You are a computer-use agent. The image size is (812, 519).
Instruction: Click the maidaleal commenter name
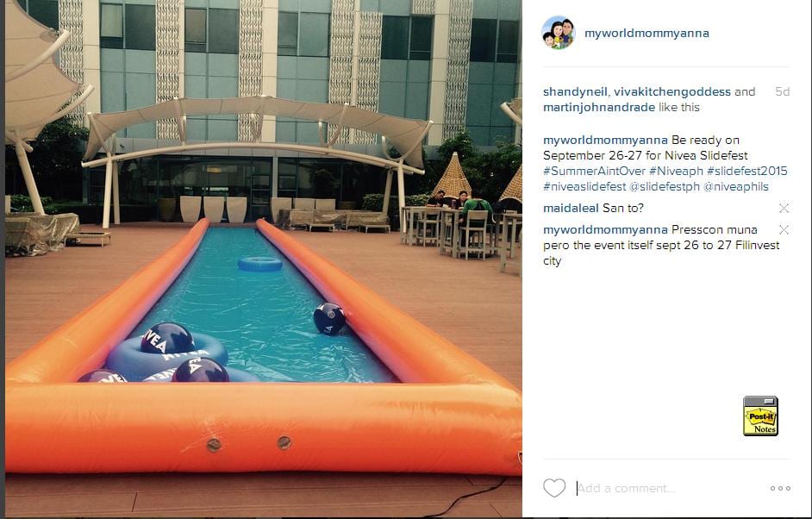(x=571, y=209)
